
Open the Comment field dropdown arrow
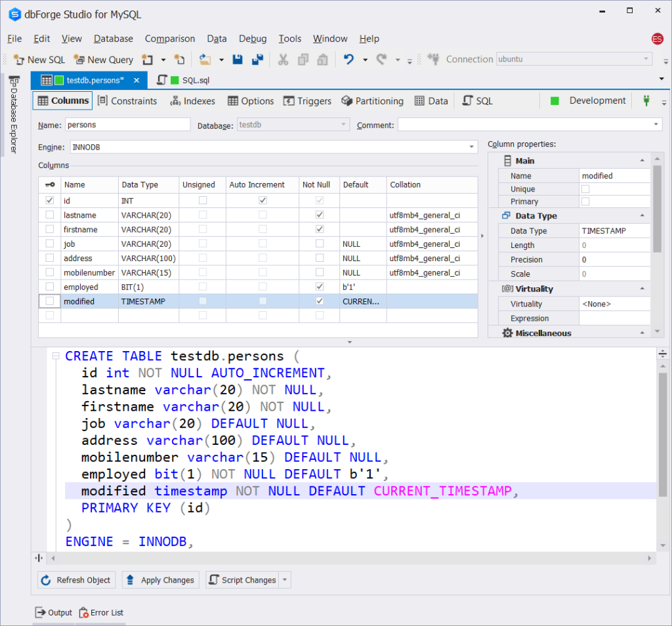pyautogui.click(x=656, y=125)
